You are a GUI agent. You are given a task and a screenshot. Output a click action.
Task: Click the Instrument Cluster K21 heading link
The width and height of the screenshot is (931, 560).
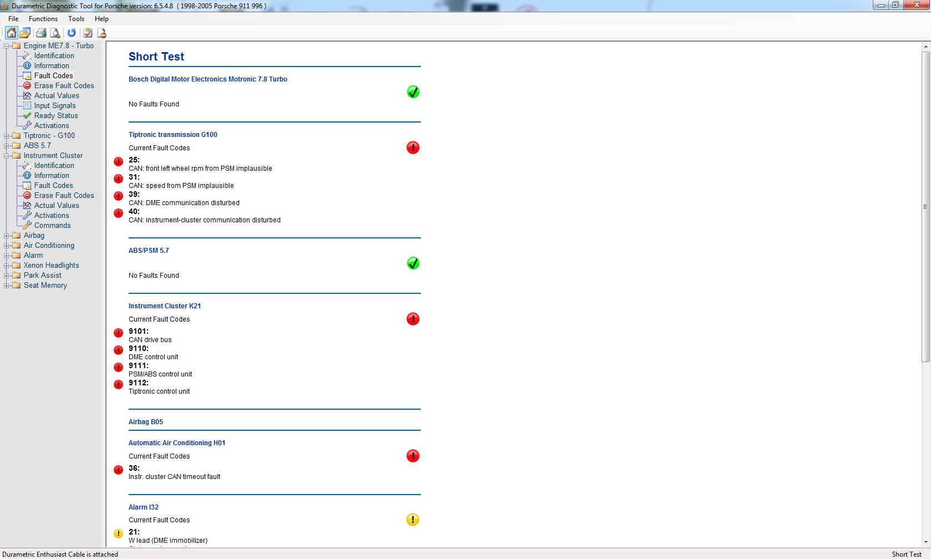tap(165, 306)
